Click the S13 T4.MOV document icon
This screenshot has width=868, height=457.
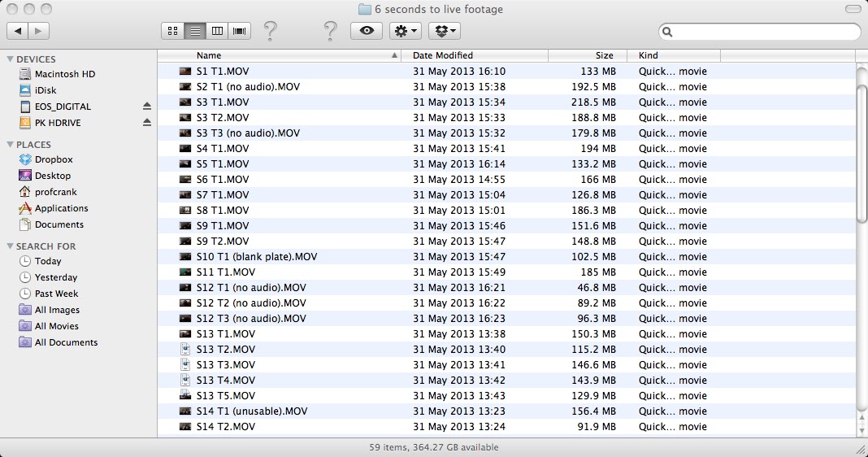coord(185,380)
